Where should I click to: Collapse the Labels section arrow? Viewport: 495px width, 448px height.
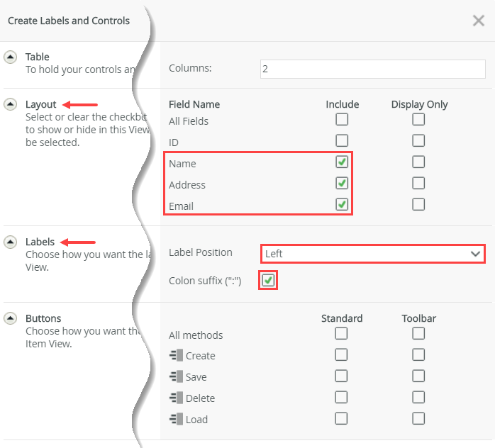coord(11,242)
